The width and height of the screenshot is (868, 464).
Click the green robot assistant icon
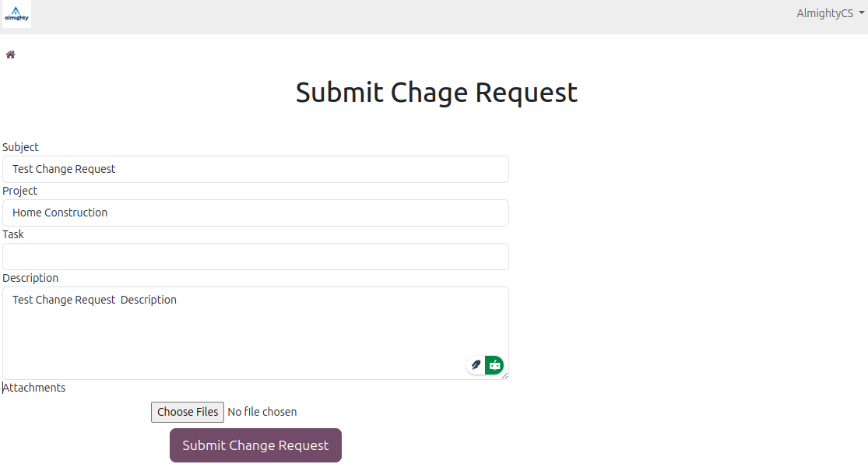494,364
